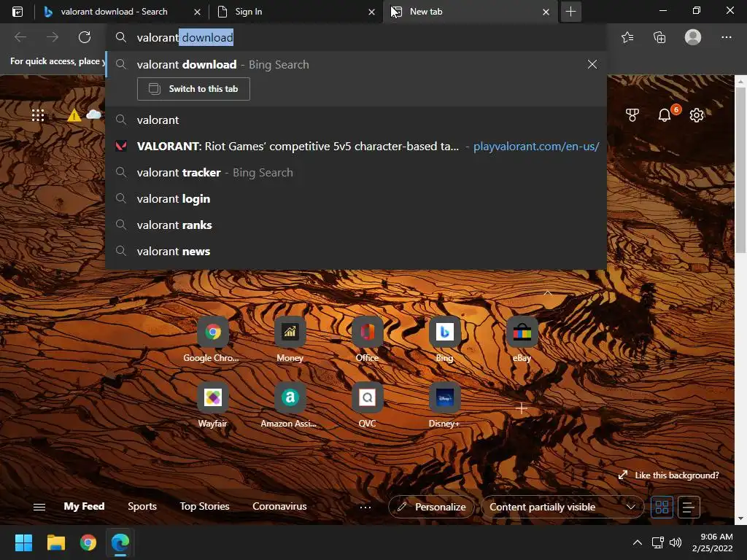Image resolution: width=747 pixels, height=560 pixels.
Task: Expand Content partially visible dropdown
Action: tap(562, 507)
